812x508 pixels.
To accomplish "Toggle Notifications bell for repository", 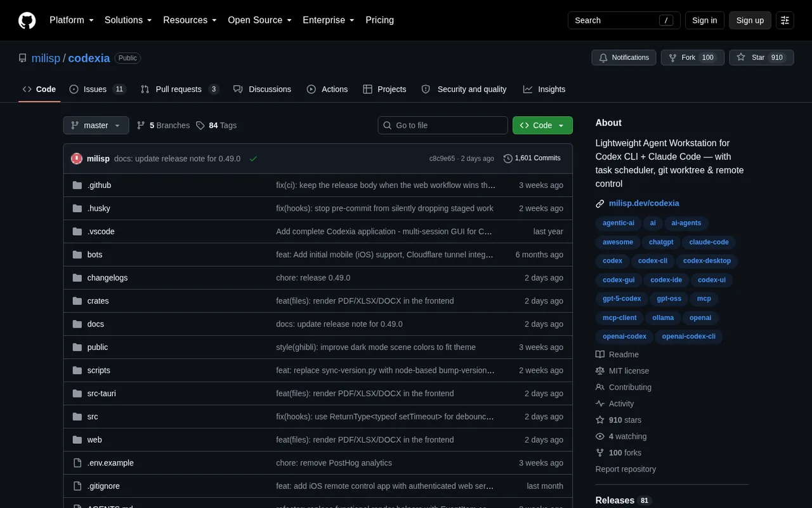I will [x=624, y=57].
